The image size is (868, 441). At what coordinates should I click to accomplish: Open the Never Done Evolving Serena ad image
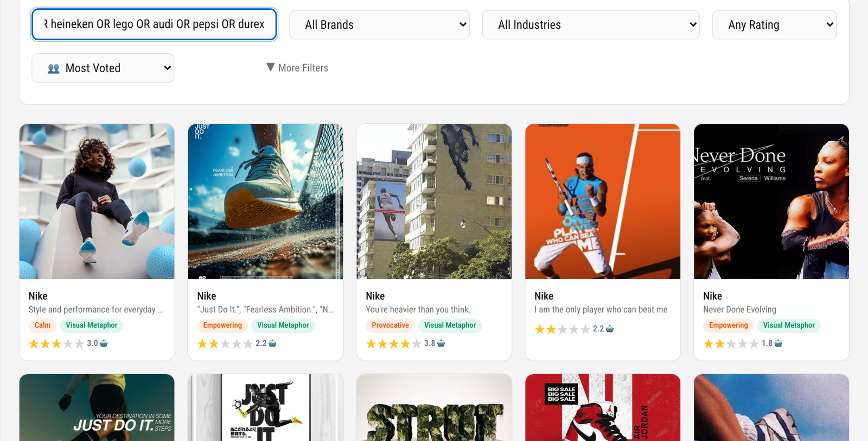(771, 201)
